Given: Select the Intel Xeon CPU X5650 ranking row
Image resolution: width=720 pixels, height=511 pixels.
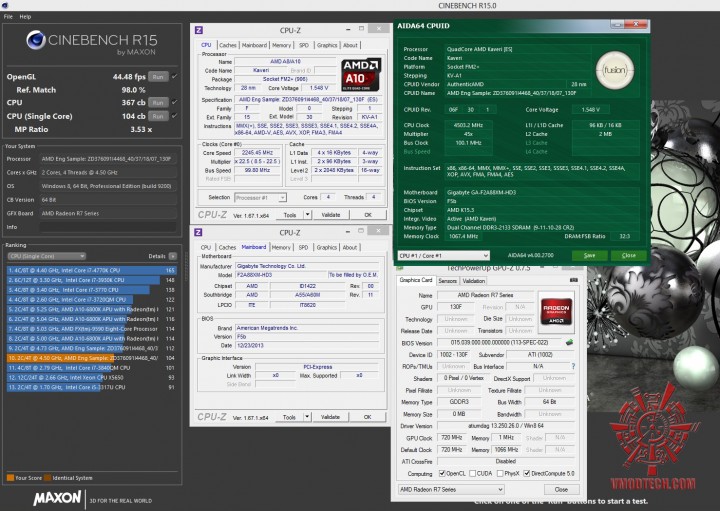Looking at the screenshot, I should [x=92, y=377].
